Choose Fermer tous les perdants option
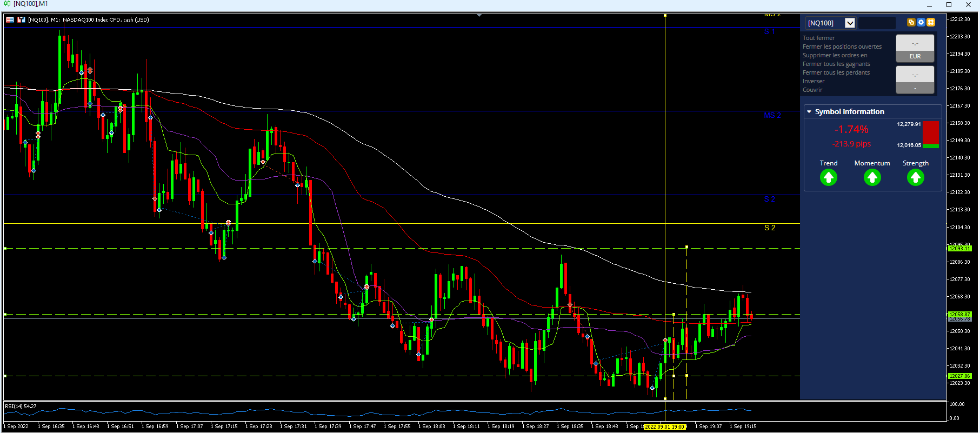The image size is (980, 433). click(836, 72)
